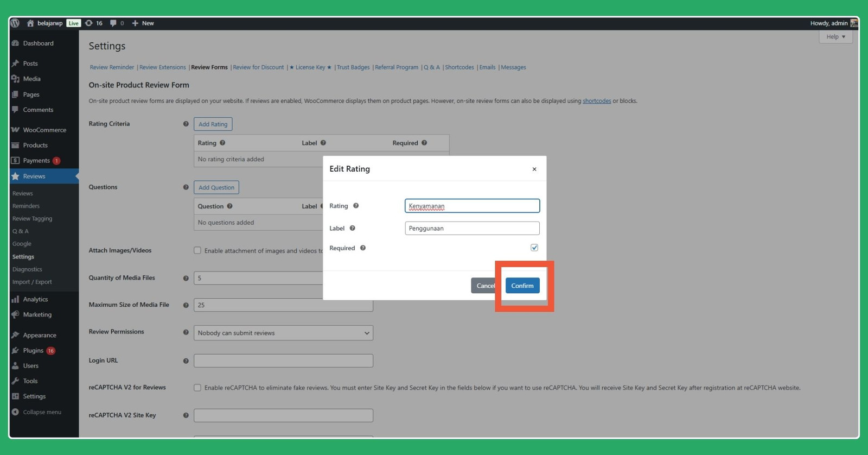868x455 pixels.
Task: Open WooCommerce from the sidebar menu
Action: (44, 130)
